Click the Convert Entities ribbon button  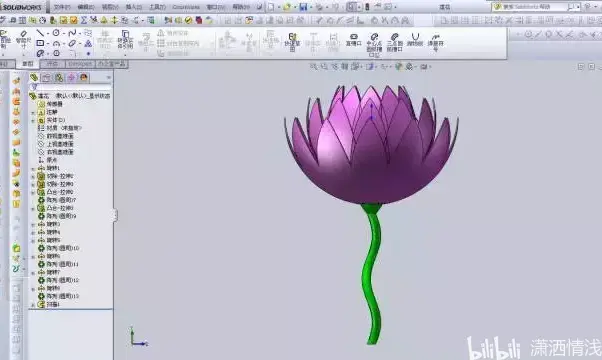click(x=125, y=40)
